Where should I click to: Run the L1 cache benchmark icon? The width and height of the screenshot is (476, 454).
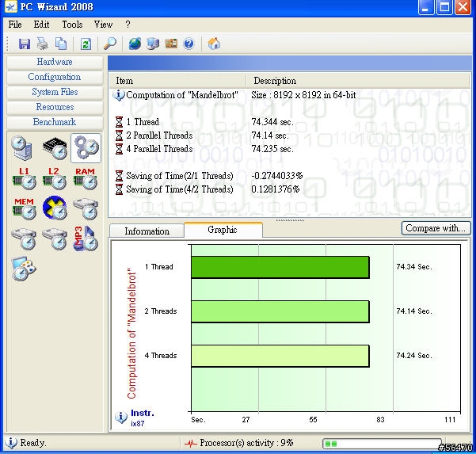(25, 178)
